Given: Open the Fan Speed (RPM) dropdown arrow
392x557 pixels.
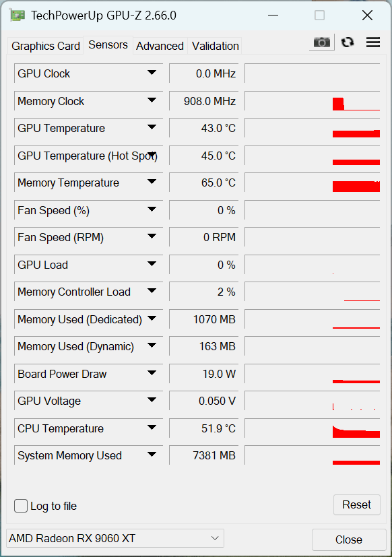Looking at the screenshot, I should pyautogui.click(x=152, y=236).
